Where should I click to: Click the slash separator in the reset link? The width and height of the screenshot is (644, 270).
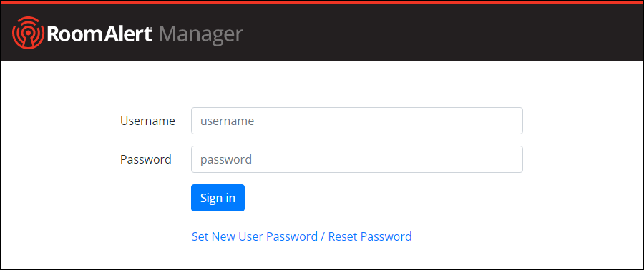click(323, 236)
